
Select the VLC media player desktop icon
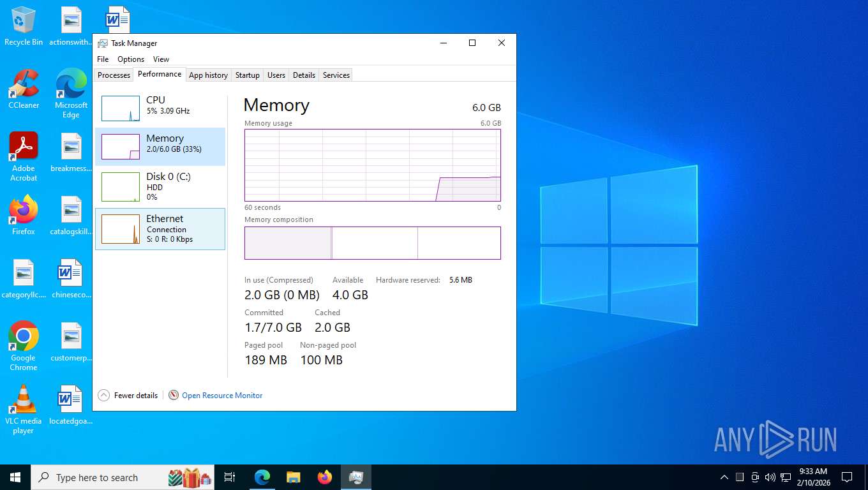24,410
